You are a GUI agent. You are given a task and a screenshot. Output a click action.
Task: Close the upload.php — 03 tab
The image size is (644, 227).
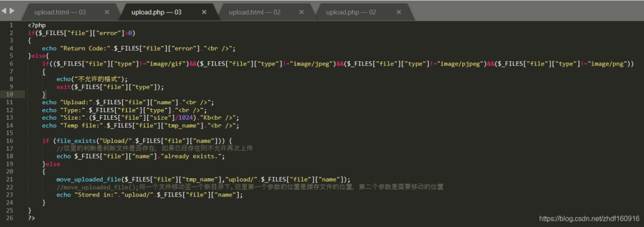point(204,13)
